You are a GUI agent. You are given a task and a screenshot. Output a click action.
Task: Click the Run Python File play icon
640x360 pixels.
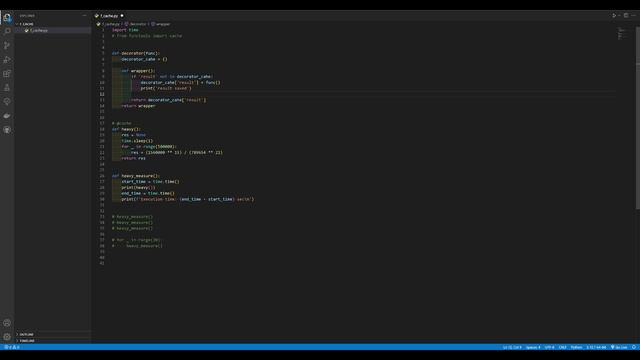coord(614,16)
